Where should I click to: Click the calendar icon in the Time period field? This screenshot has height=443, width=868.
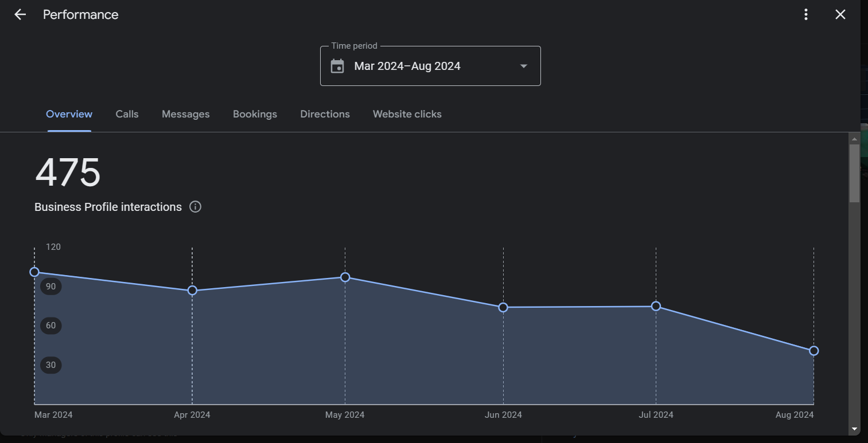tap(337, 65)
